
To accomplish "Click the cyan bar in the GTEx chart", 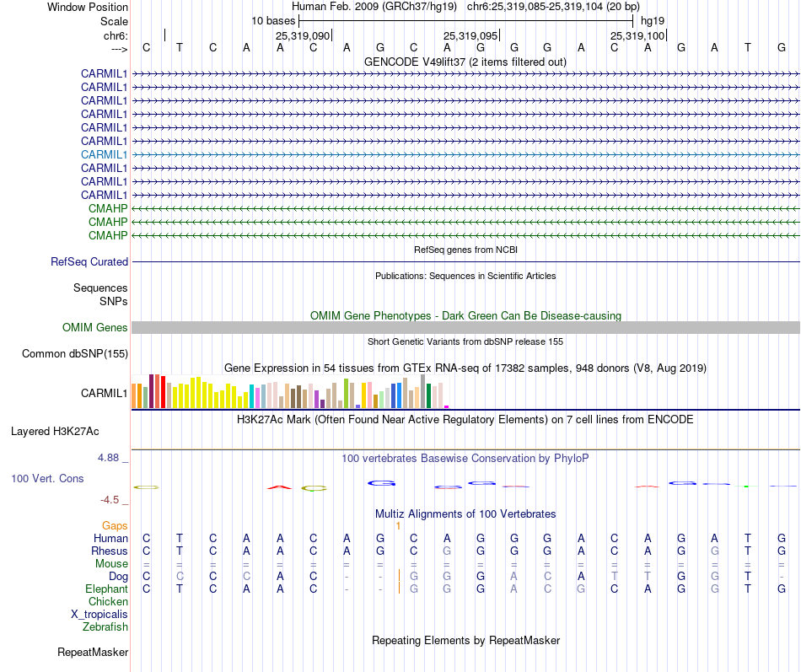I will coord(251,396).
